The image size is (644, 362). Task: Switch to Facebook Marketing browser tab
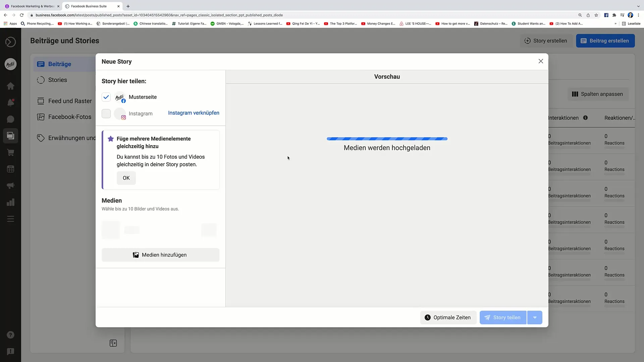tap(32, 6)
